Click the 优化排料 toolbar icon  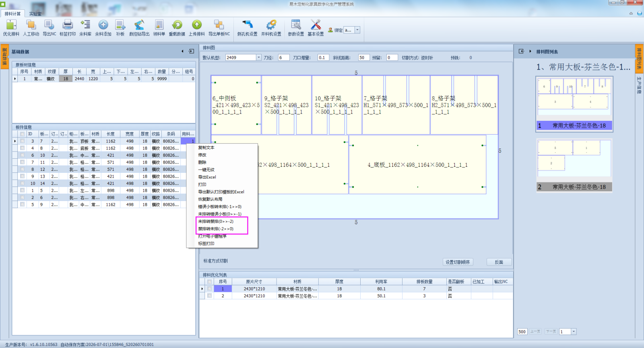[x=11, y=25]
